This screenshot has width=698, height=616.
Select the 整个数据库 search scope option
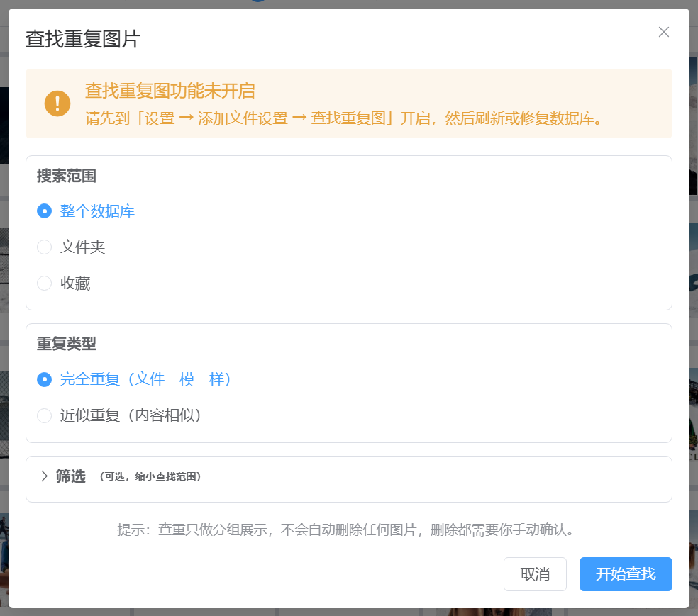pyautogui.click(x=86, y=211)
